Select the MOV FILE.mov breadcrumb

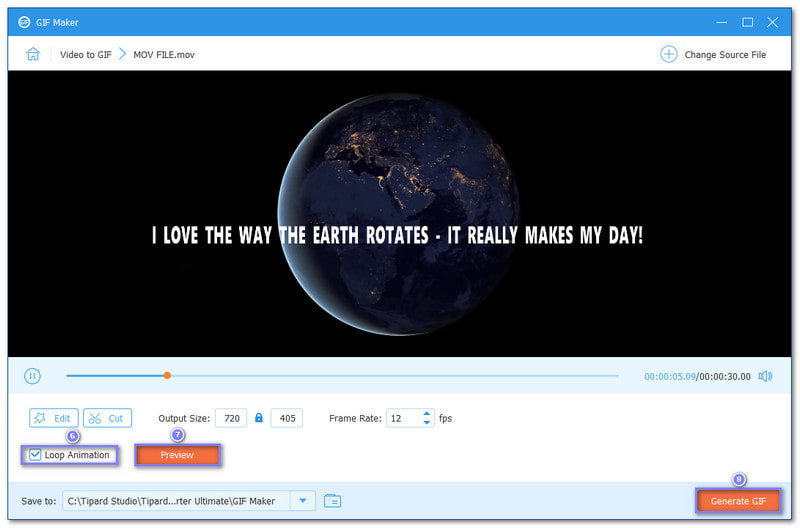click(x=164, y=55)
